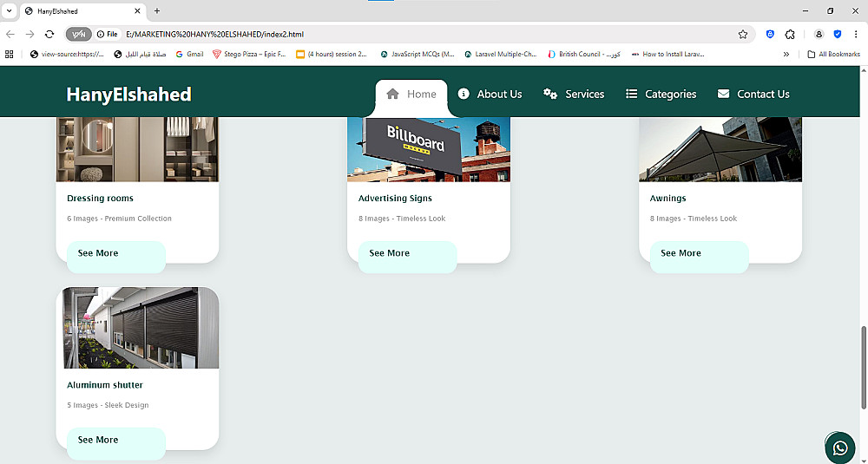Click the Services gears icon
The width and height of the screenshot is (868, 464).
coord(550,94)
